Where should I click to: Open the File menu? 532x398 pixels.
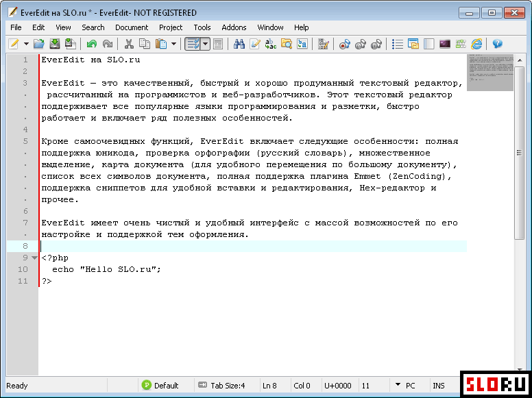click(16, 27)
